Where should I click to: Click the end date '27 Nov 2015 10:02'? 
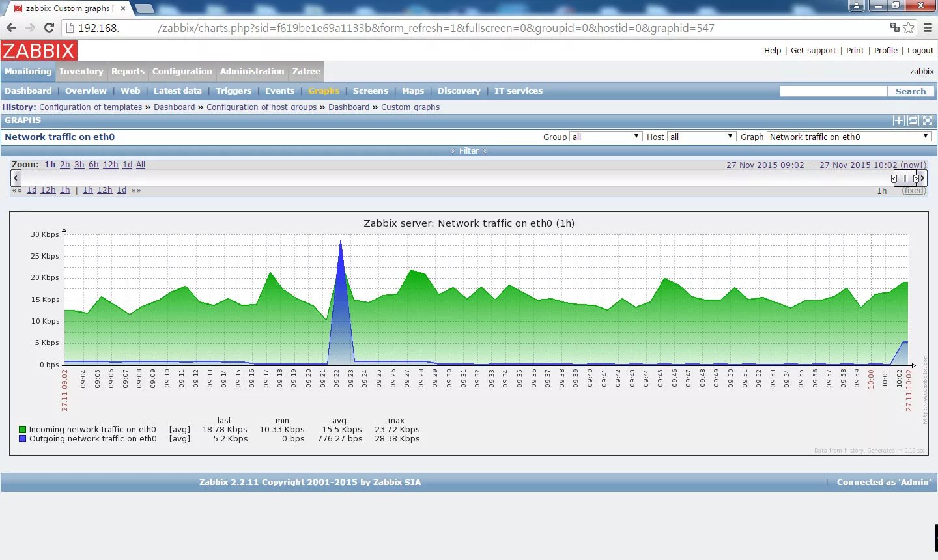(859, 165)
